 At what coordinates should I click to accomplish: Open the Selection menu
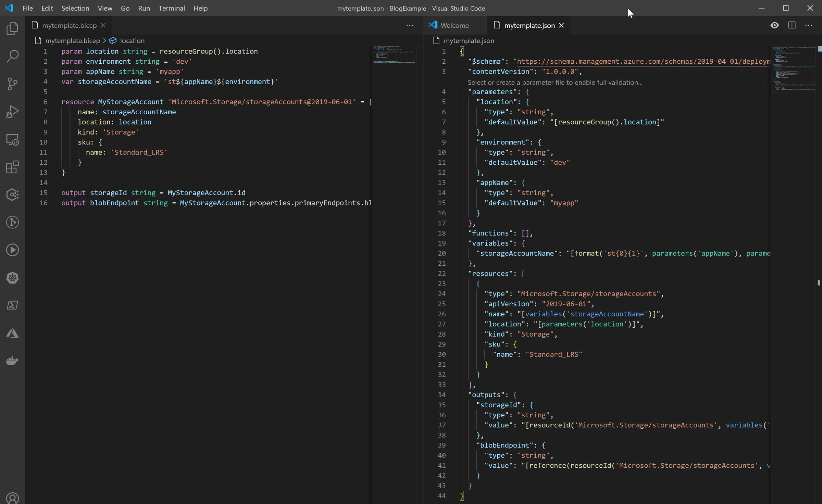coord(75,8)
